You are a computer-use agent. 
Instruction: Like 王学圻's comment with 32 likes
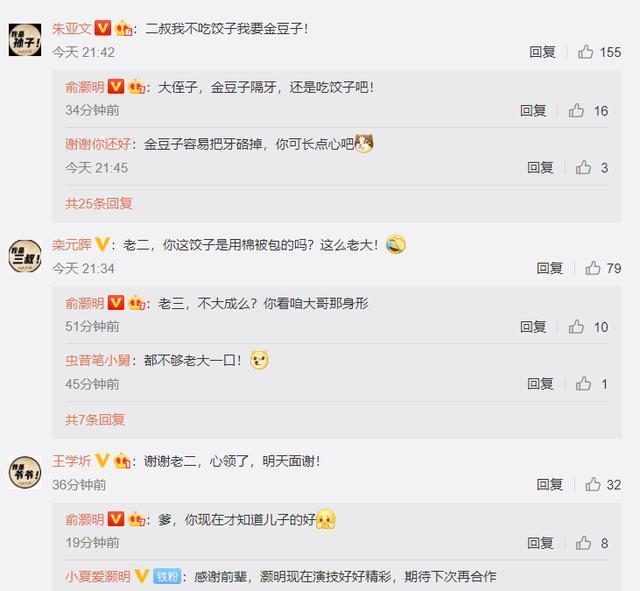click(x=593, y=484)
